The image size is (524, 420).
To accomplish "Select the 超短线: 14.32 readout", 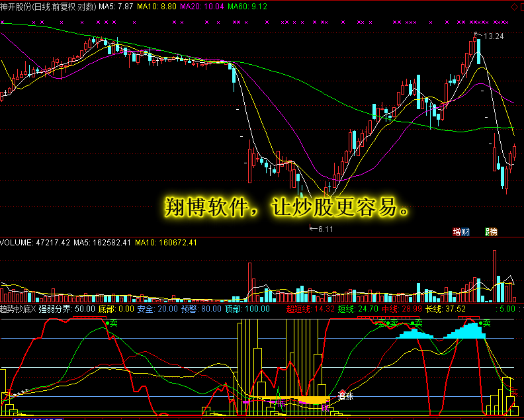I will click(310, 309).
